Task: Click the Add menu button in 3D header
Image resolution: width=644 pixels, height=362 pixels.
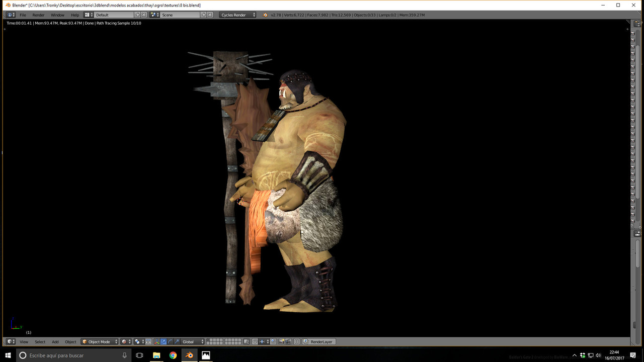Action: [x=55, y=342]
